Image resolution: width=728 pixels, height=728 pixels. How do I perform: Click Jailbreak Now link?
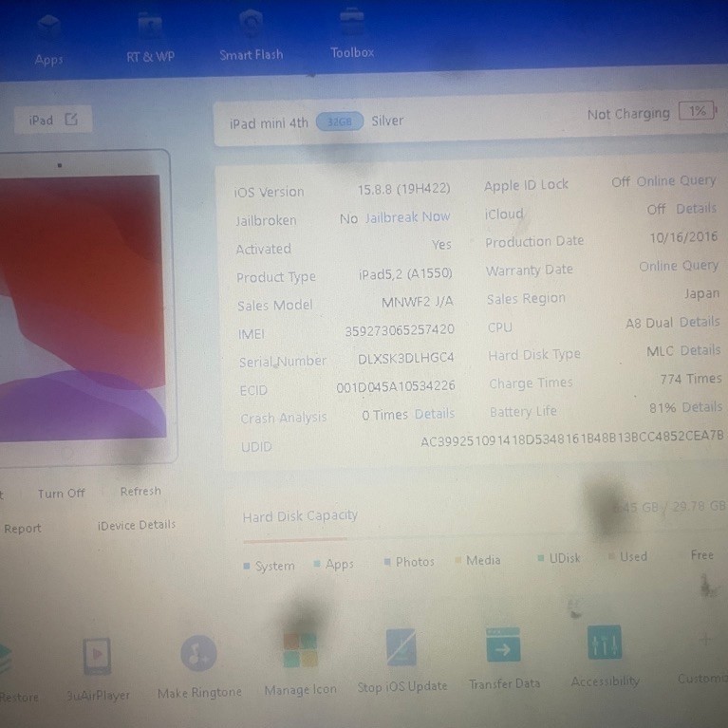(x=407, y=216)
